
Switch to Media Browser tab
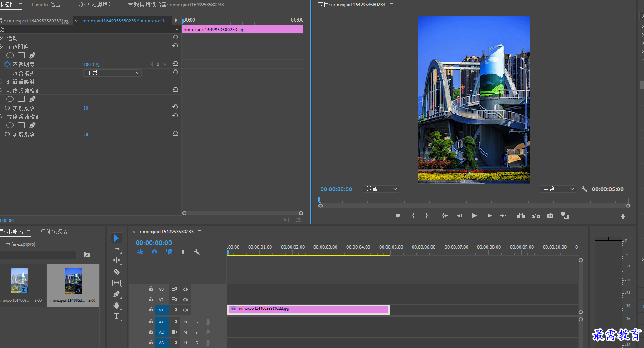click(x=54, y=231)
